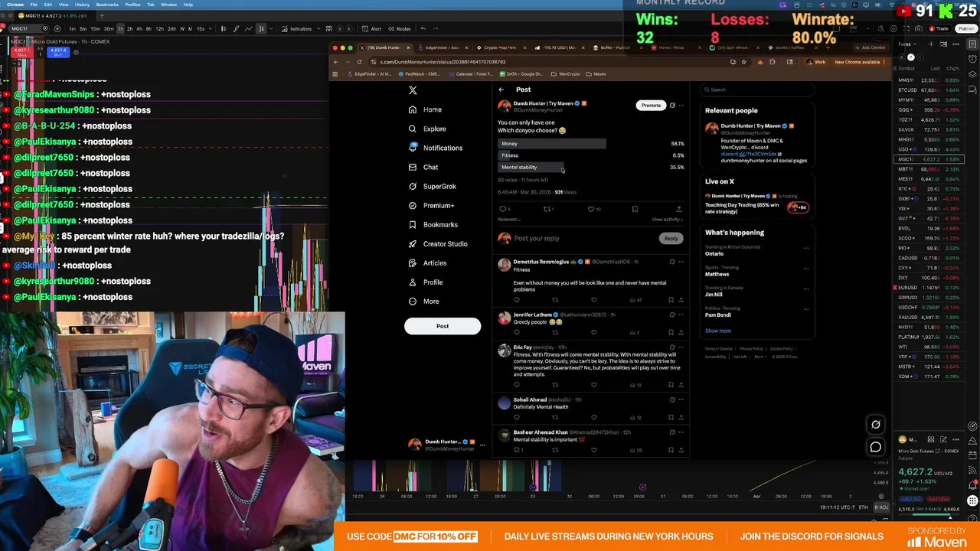980x551 pixels.
Task: Open TradingView Replay tool
Action: click(400, 29)
